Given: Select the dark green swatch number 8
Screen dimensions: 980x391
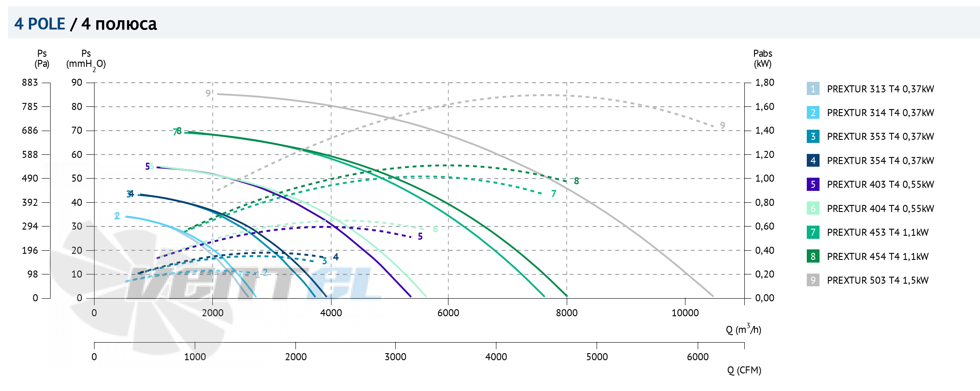Looking at the screenshot, I should point(813,256).
